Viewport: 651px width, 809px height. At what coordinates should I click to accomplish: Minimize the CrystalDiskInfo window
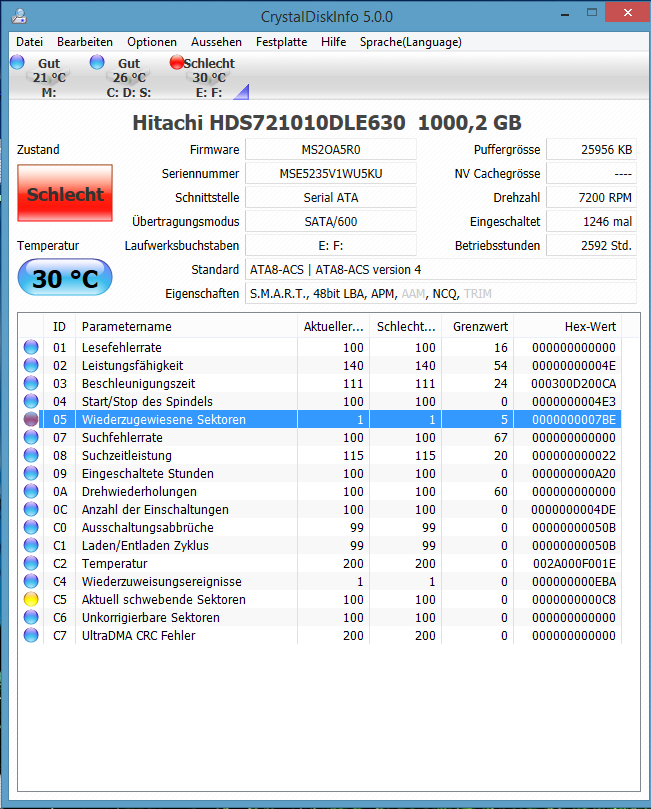565,14
